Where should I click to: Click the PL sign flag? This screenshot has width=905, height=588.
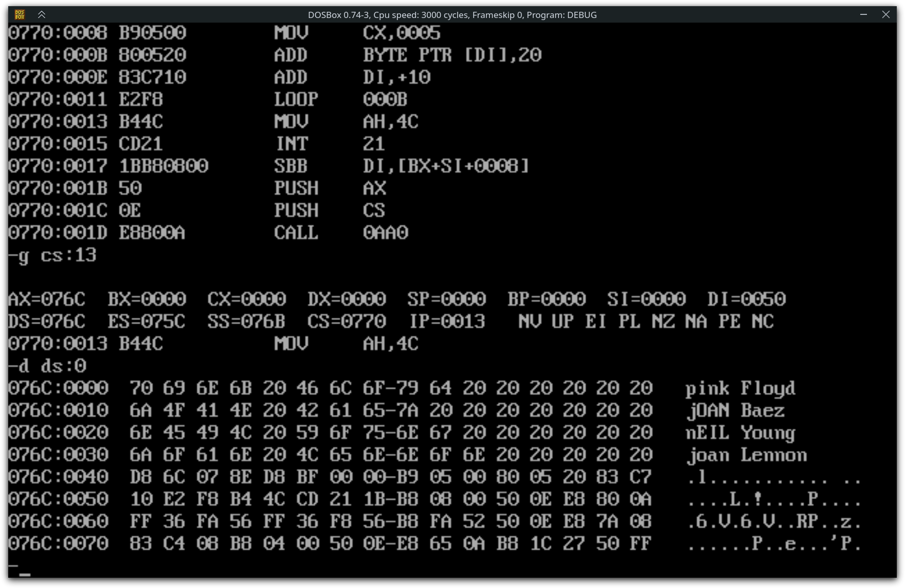point(629,321)
